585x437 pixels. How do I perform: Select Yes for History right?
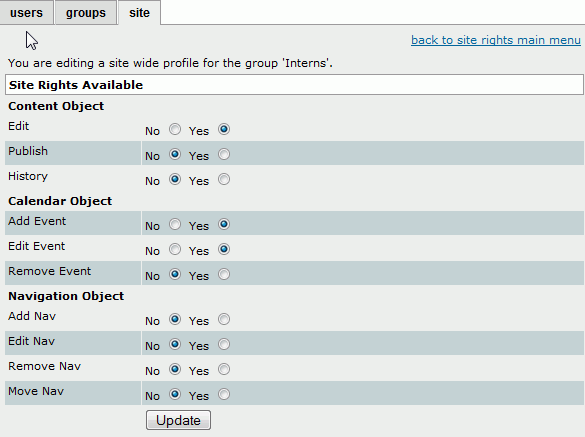(224, 180)
